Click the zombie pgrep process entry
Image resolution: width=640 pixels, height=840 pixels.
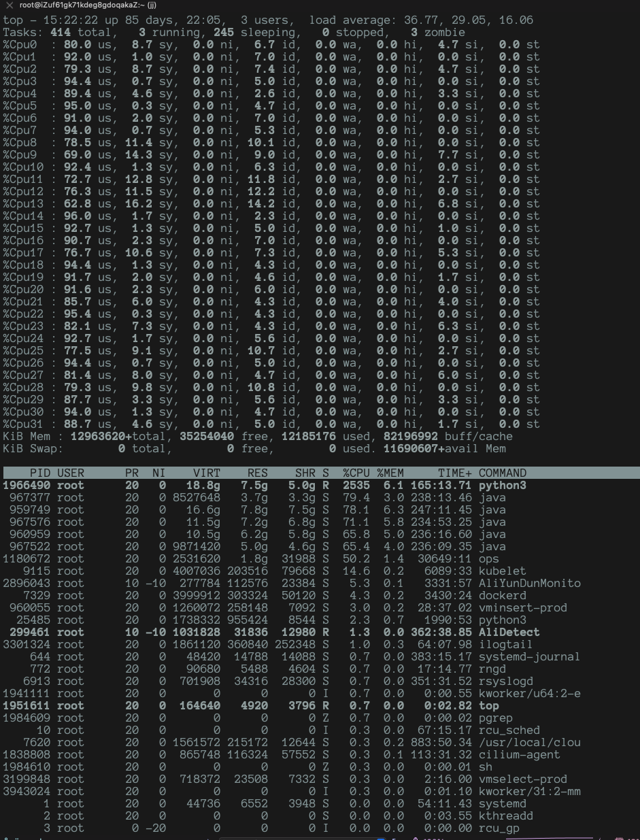coord(272,718)
